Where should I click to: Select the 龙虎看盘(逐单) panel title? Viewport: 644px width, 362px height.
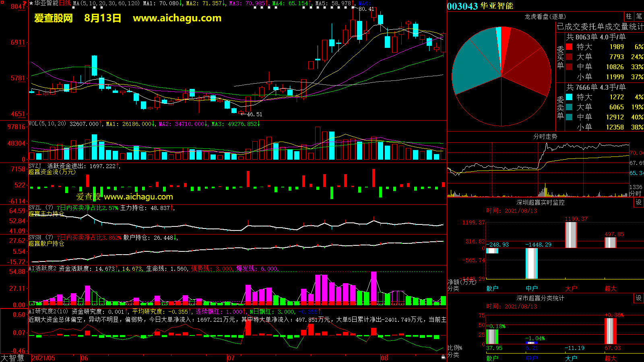(x=545, y=16)
